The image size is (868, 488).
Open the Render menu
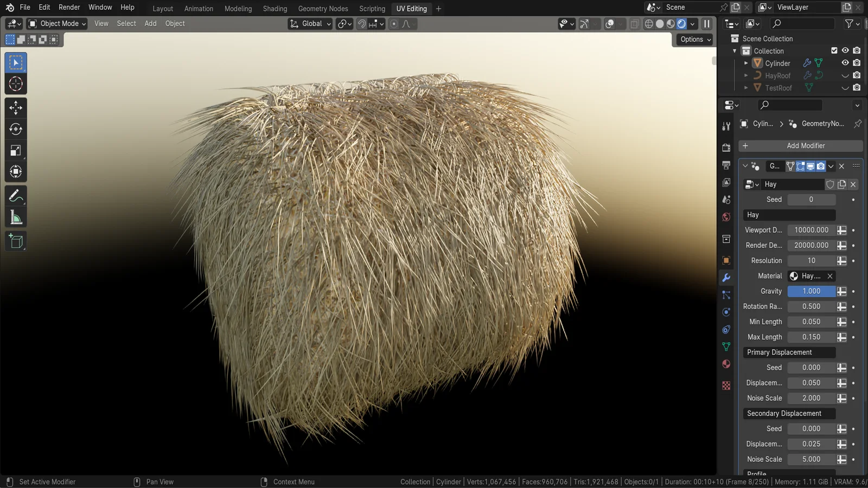click(69, 7)
